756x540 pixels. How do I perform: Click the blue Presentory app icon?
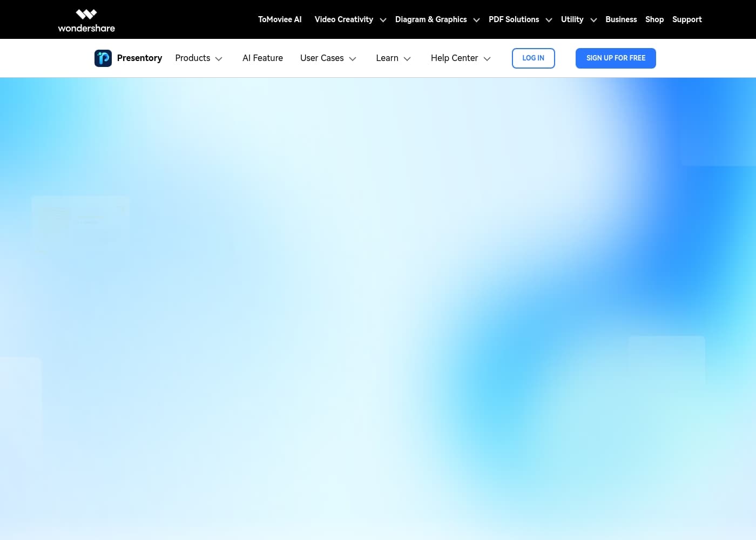103,58
